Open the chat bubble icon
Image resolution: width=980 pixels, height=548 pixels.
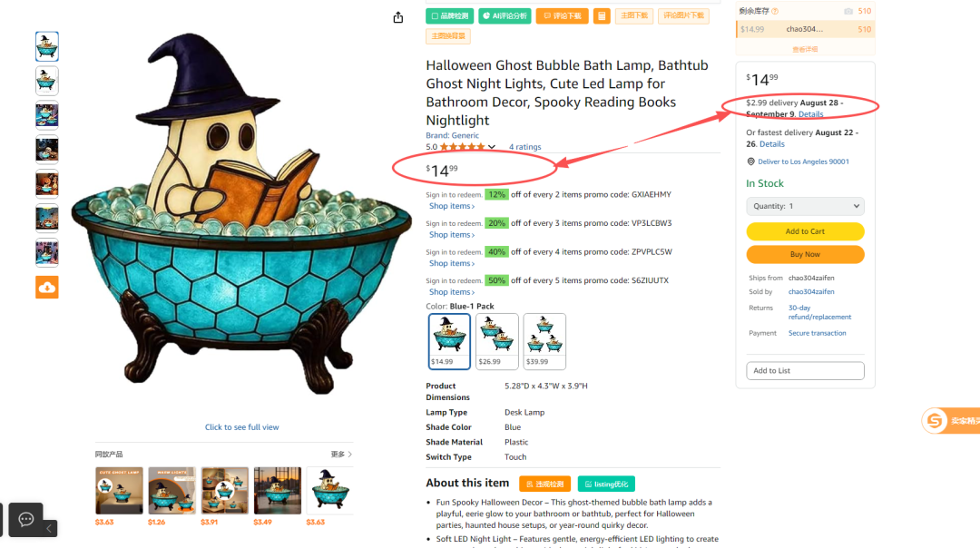(x=25, y=519)
